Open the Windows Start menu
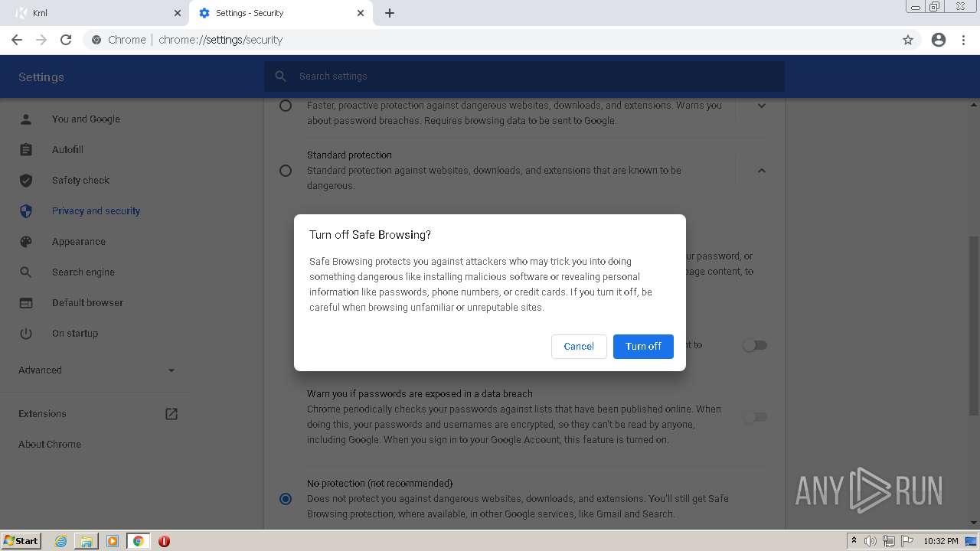Screen dimensions: 980x551 [21, 540]
